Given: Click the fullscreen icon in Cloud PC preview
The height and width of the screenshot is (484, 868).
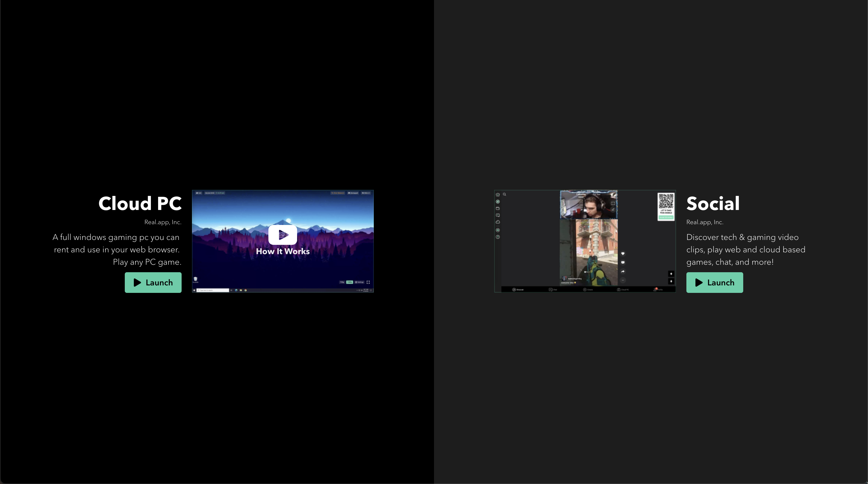Looking at the screenshot, I should 368,282.
